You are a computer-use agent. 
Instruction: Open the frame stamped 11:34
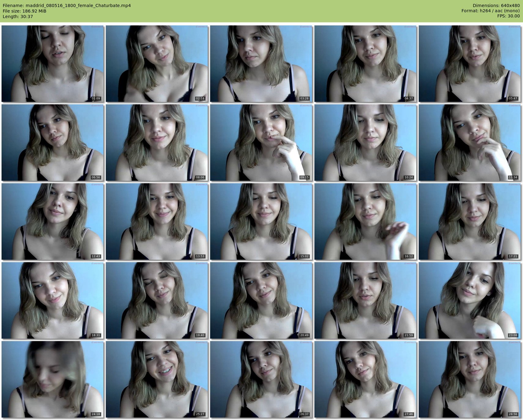pos(470,143)
